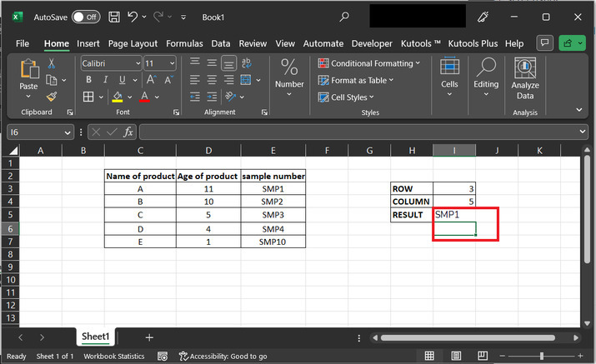Click the Cut scissors icon
The height and width of the screenshot is (364, 596).
[x=52, y=63]
